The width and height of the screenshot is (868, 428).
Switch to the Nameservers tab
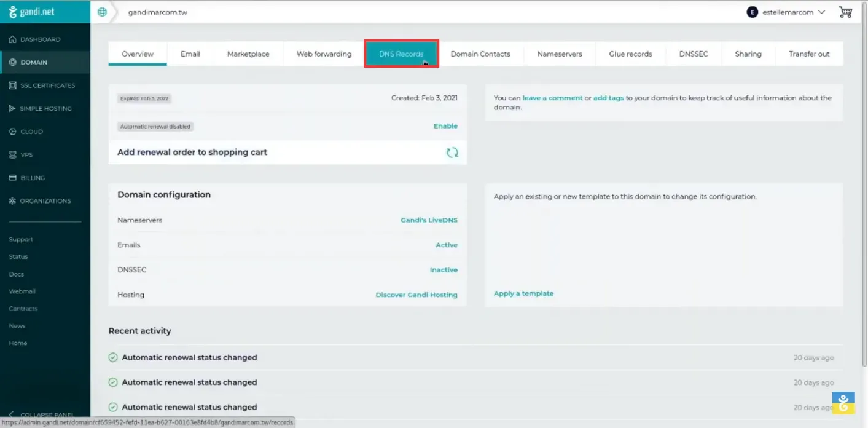point(560,53)
